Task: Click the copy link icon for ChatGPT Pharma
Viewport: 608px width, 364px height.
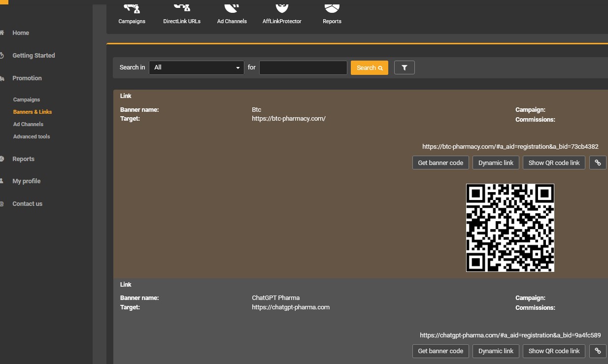Action: pos(598,351)
